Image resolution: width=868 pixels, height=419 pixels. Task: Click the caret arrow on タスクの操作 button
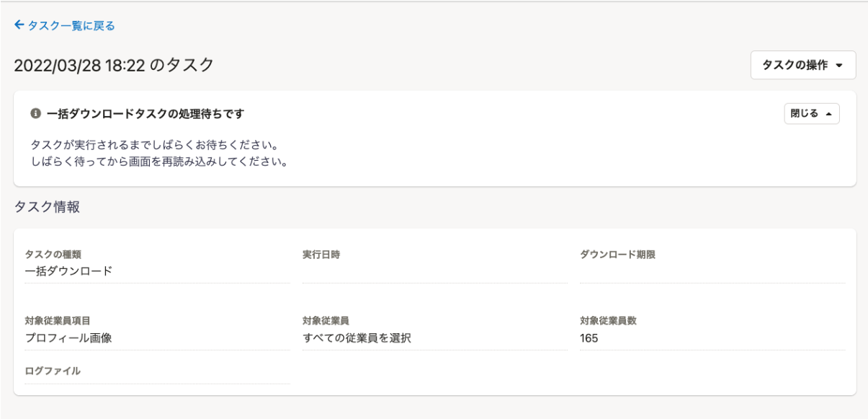pos(840,66)
